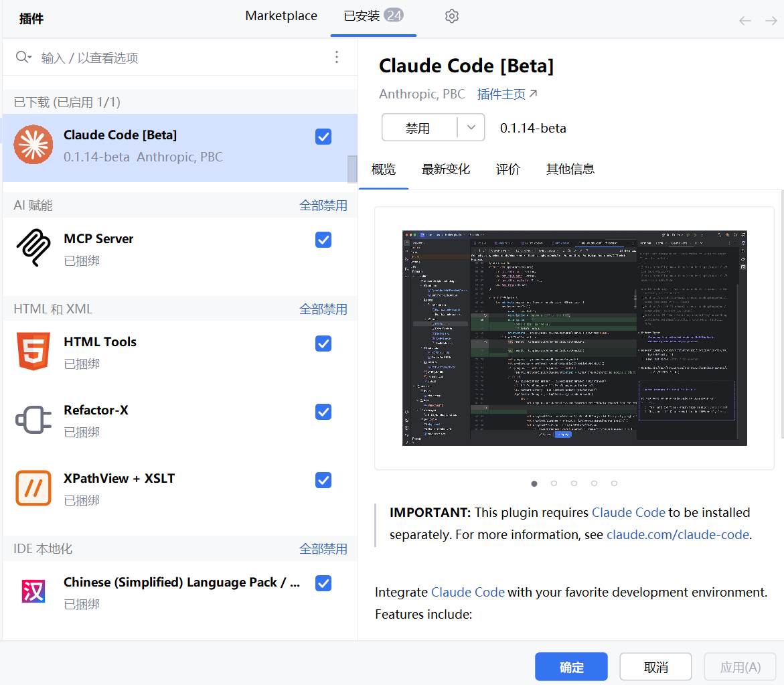
Task: Open the three-dot options menu
Action: (337, 57)
